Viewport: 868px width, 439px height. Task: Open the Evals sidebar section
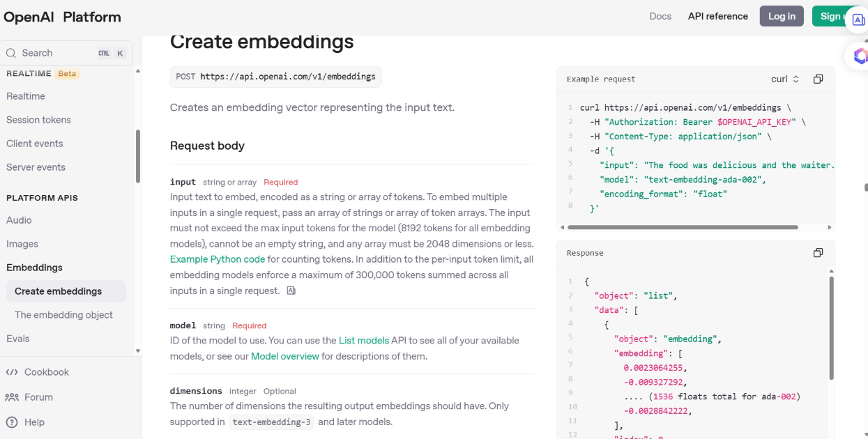pyautogui.click(x=18, y=339)
